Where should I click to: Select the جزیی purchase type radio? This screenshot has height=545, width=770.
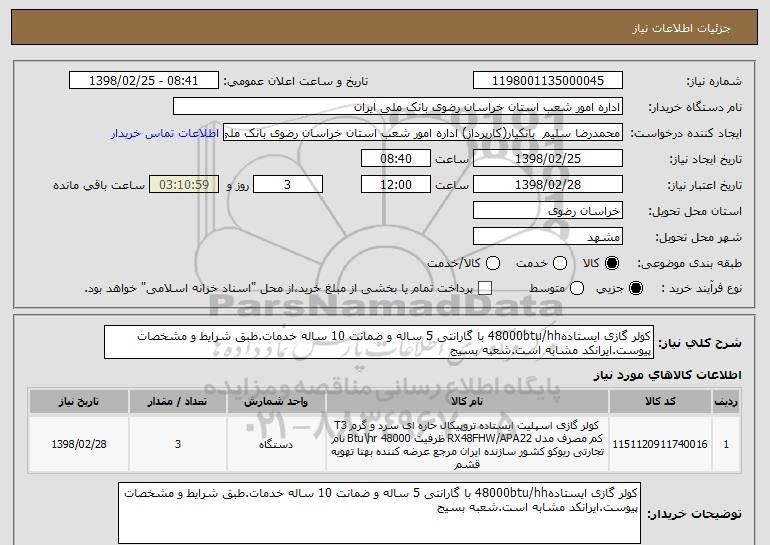coord(635,288)
